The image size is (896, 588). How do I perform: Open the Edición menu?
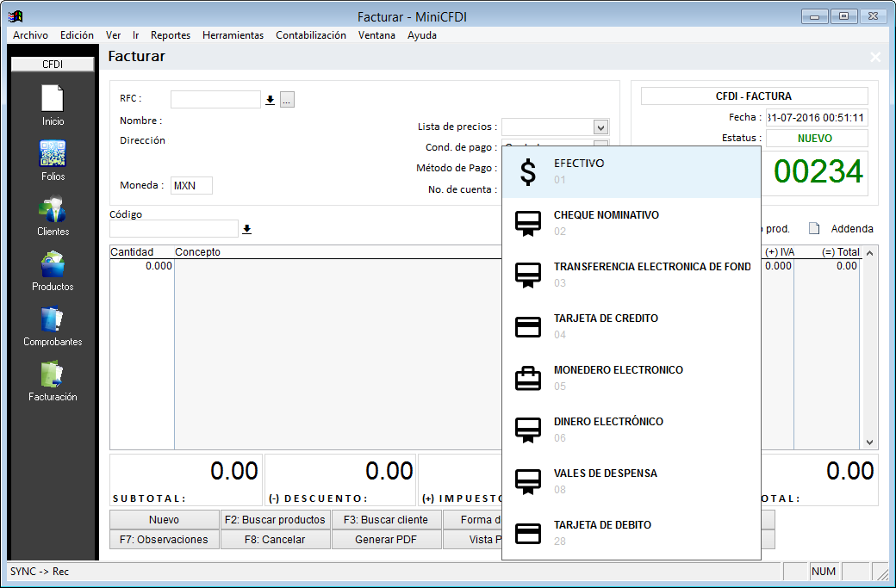pos(77,35)
